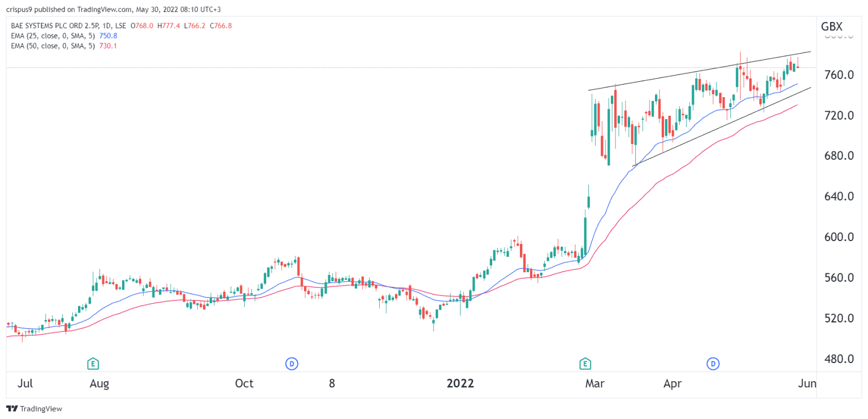Click the February earnings marker icon
This screenshot has height=419, width=868.
point(585,364)
